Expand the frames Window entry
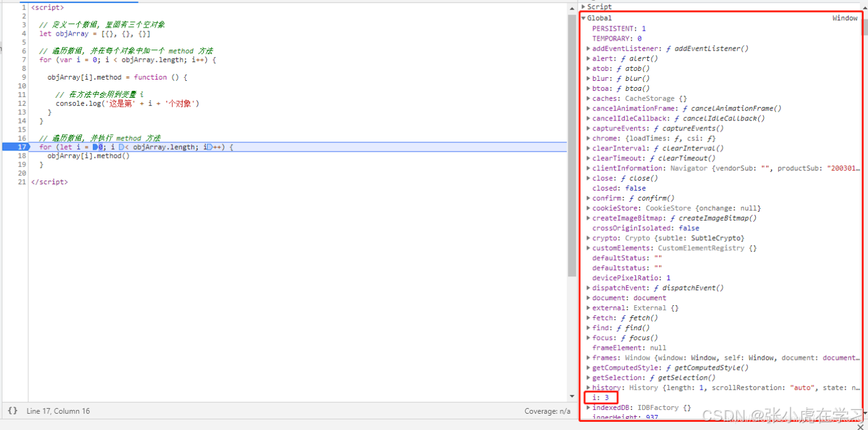 pyautogui.click(x=588, y=358)
